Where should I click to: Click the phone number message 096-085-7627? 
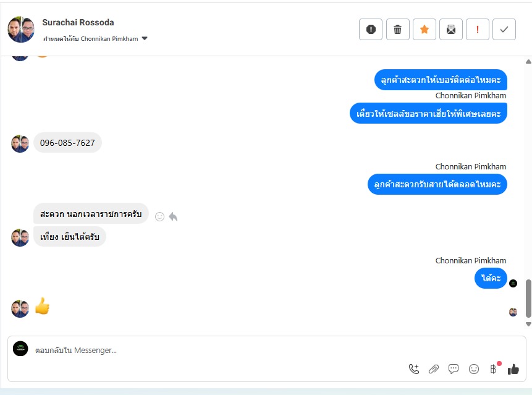(67, 143)
